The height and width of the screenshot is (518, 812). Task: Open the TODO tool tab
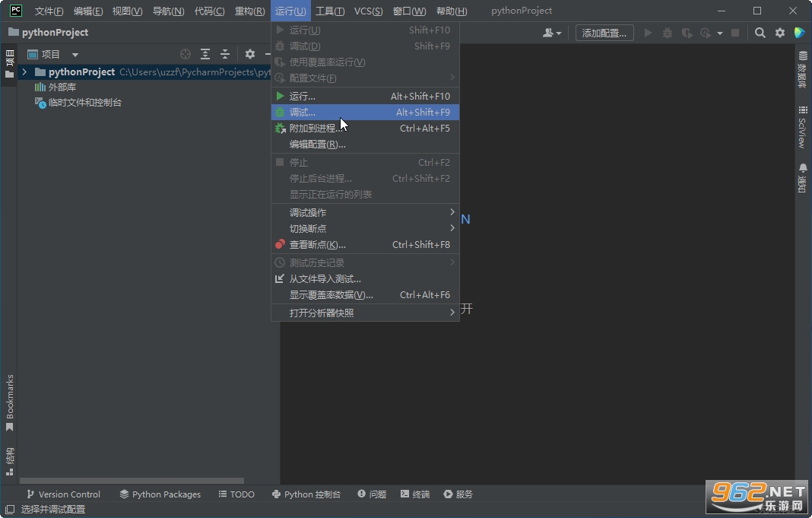pos(236,494)
